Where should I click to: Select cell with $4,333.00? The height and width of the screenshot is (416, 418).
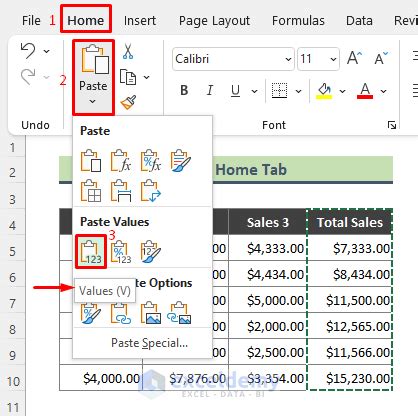pyautogui.click(x=267, y=248)
